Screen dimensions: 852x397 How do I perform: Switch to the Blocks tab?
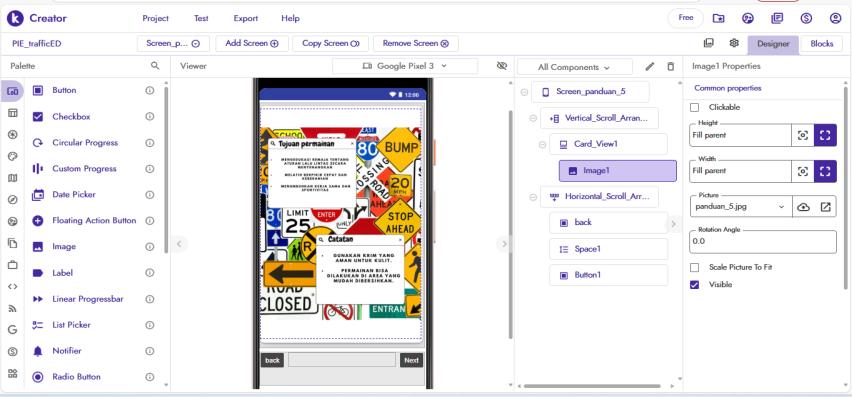point(822,44)
